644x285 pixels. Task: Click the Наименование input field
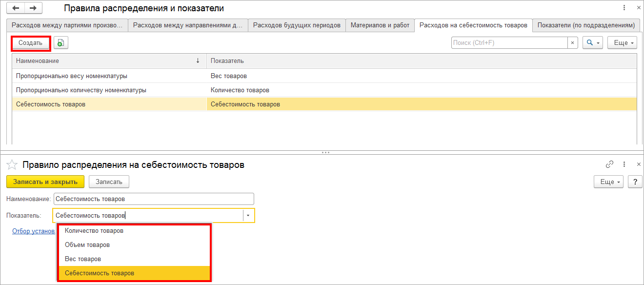[154, 199]
